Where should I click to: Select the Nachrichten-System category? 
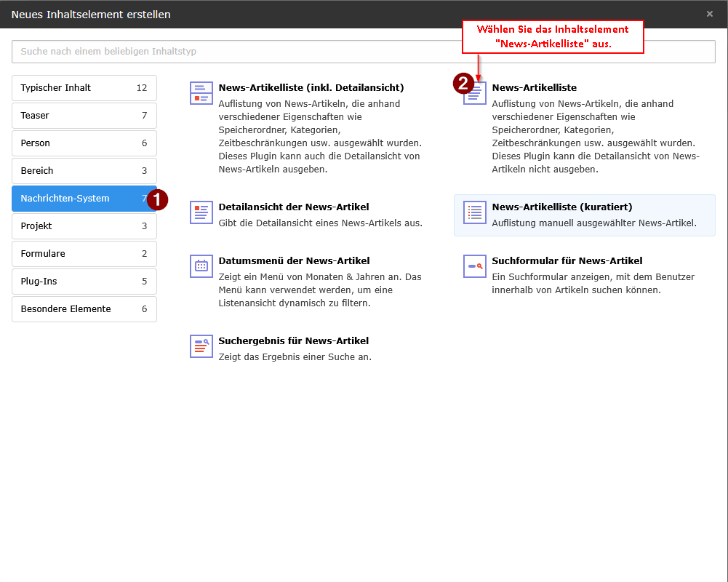coord(80,198)
